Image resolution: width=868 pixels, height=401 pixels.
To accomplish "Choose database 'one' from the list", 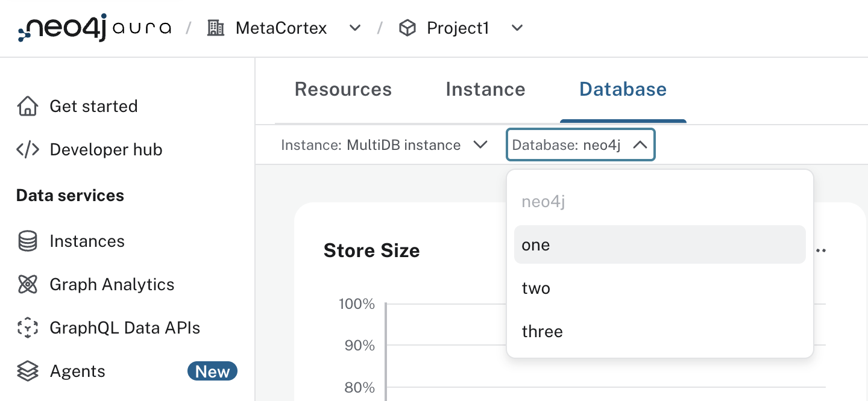I will click(x=660, y=244).
